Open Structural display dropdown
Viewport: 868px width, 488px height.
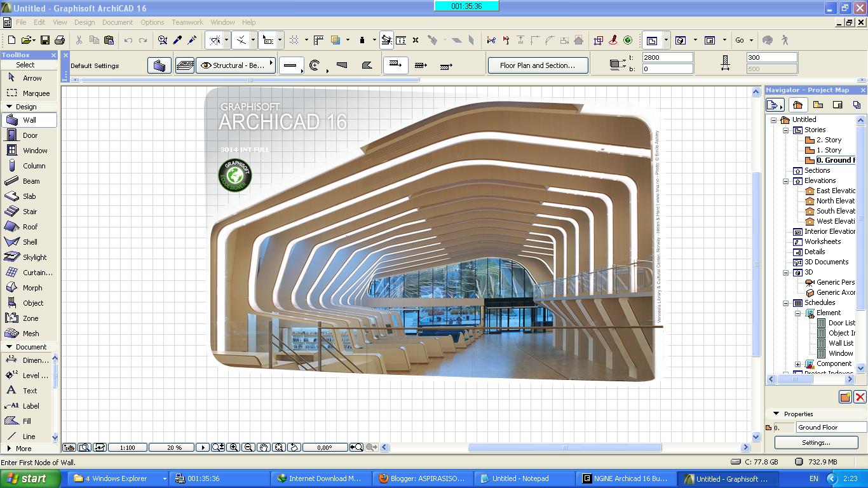(236, 65)
